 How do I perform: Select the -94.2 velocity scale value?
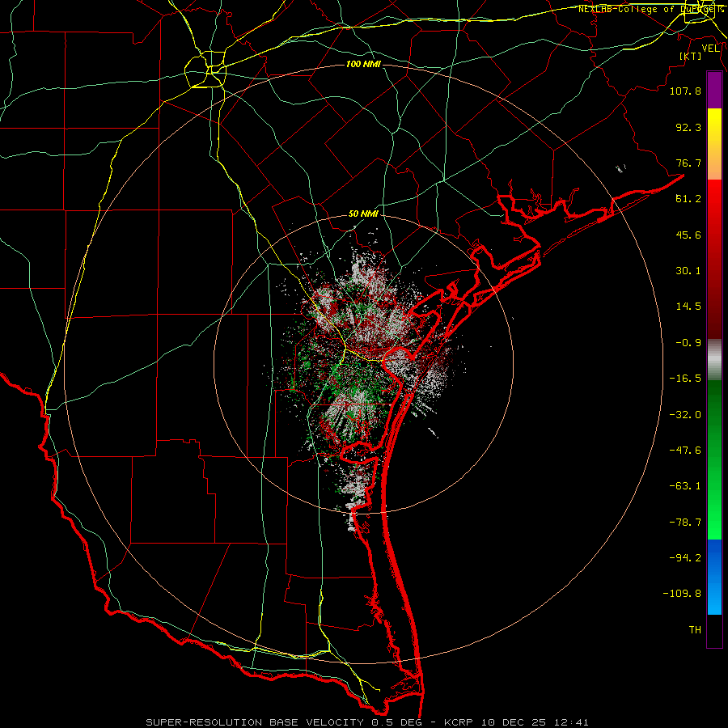[x=685, y=557]
